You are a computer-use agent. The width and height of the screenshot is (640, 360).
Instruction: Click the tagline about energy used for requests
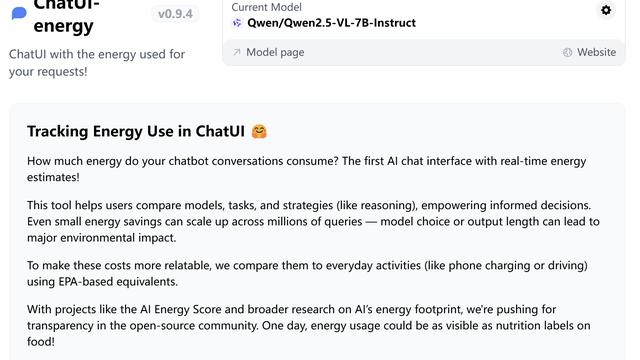(x=97, y=63)
